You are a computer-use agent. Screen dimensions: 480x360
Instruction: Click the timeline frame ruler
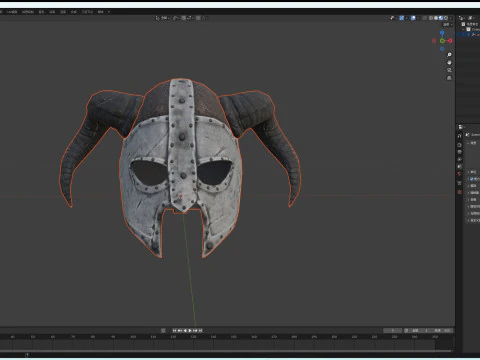point(227,337)
